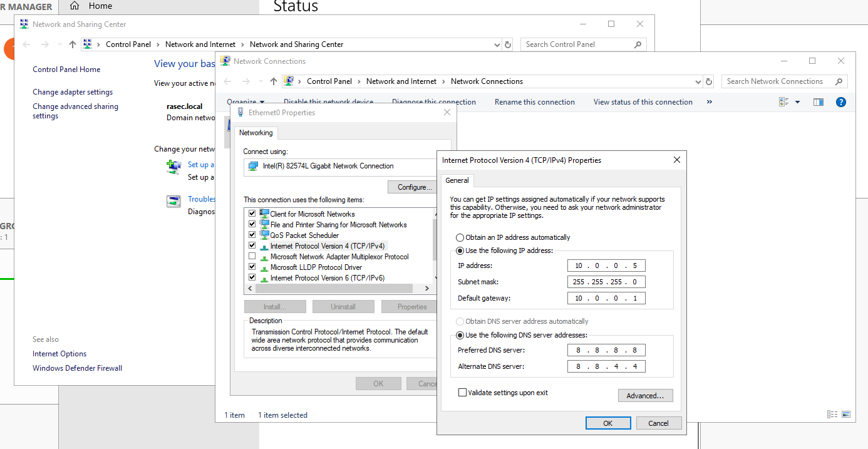The width and height of the screenshot is (868, 449).
Task: Click OK in the IPv4 Properties dialog
Action: point(607,423)
